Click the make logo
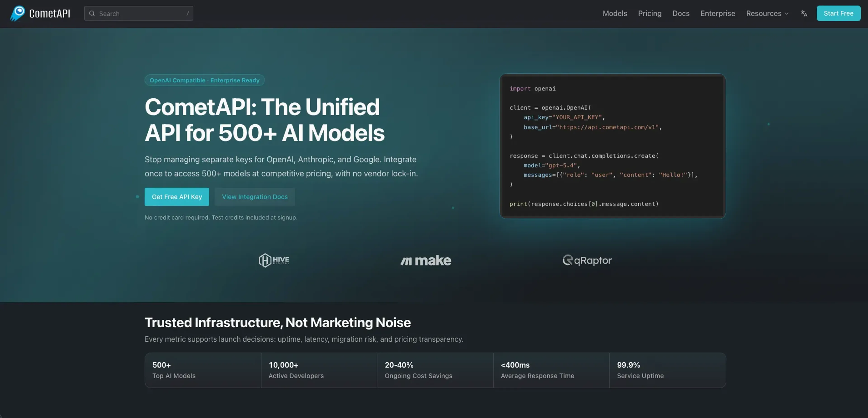This screenshot has width=868, height=418. (x=426, y=260)
